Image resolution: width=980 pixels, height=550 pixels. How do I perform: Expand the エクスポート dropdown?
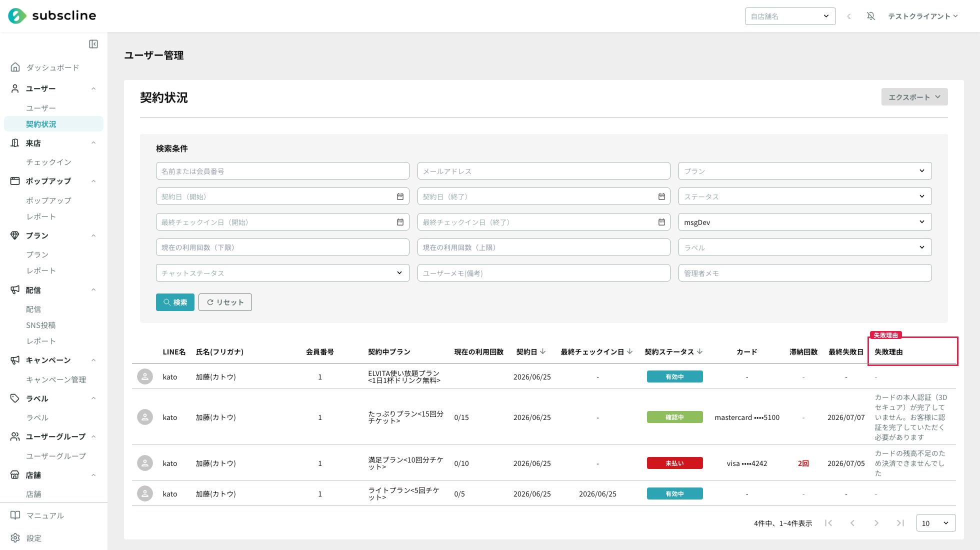point(914,97)
